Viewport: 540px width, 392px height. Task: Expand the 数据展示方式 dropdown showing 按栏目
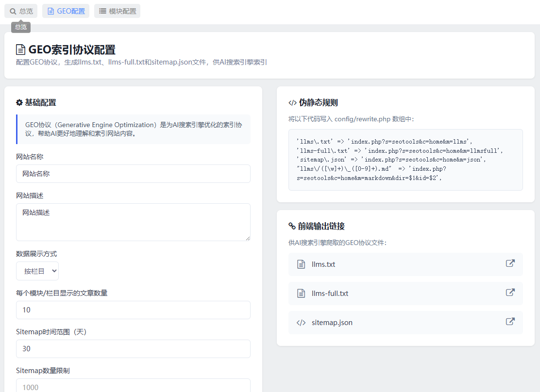click(37, 271)
